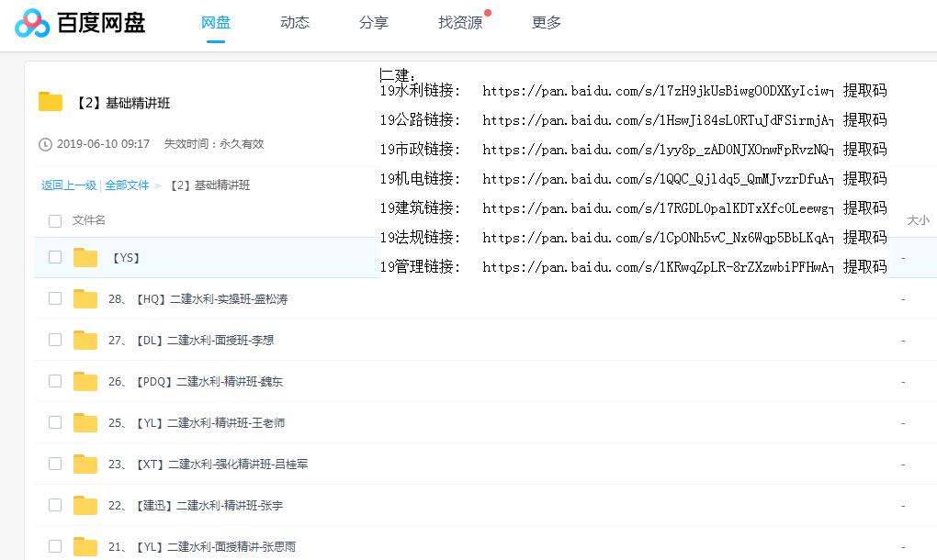
Task: Switch to the 动态 tab
Action: tap(294, 23)
